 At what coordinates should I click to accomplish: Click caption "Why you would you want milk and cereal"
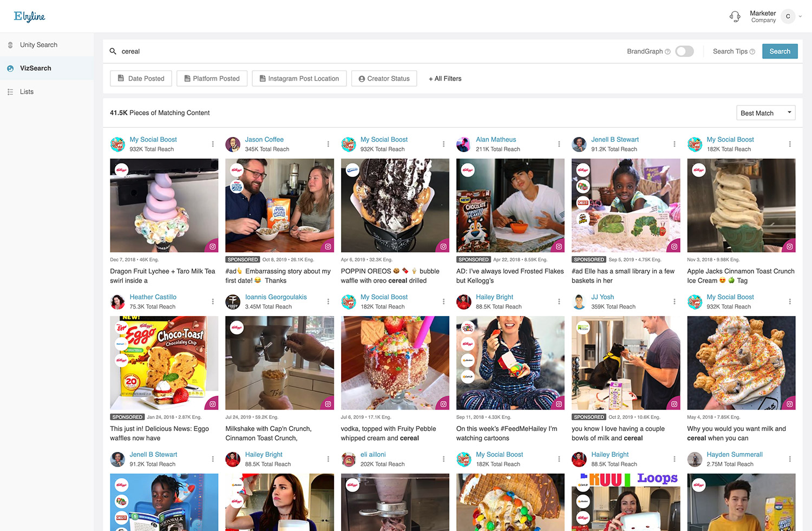click(x=736, y=434)
